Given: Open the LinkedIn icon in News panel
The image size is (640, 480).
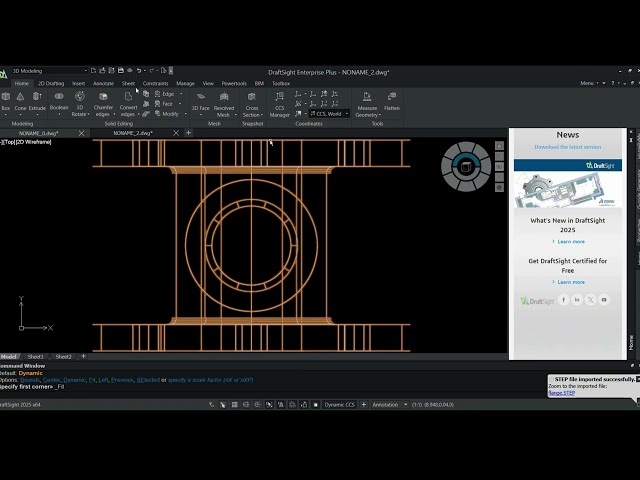Looking at the screenshot, I should (577, 300).
